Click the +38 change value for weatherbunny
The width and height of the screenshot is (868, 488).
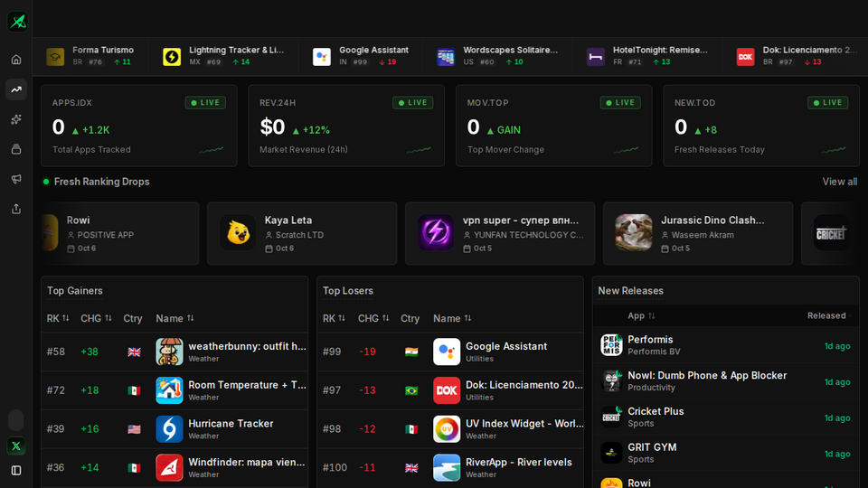coord(90,352)
